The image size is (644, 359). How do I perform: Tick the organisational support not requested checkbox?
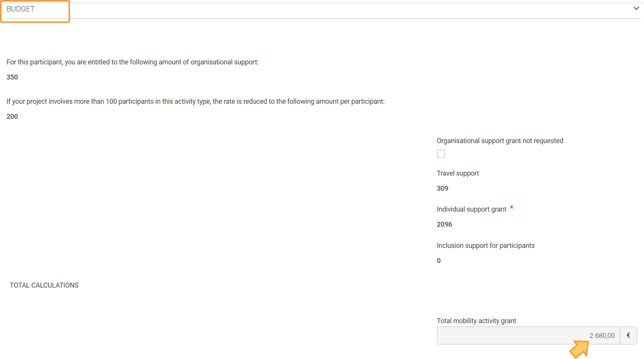[441, 154]
